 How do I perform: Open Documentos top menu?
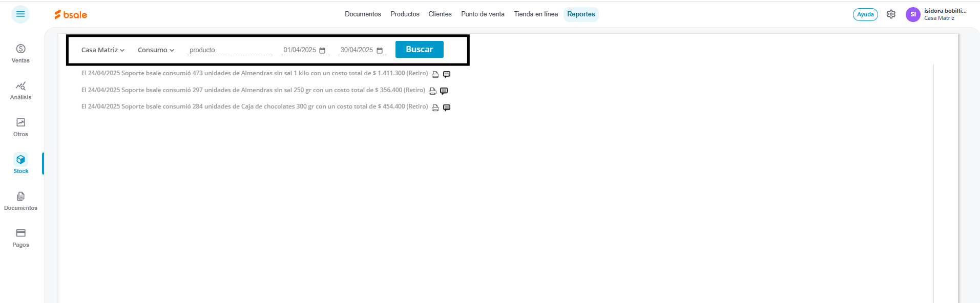click(x=363, y=14)
